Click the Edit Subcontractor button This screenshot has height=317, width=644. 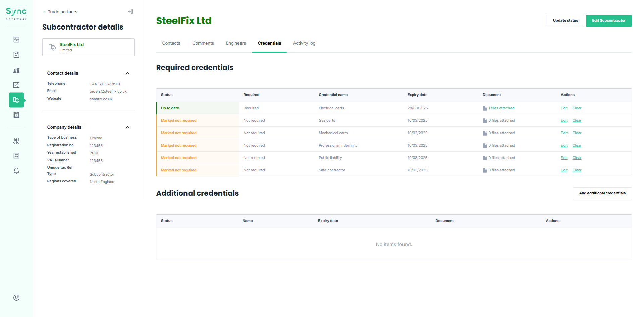point(608,21)
